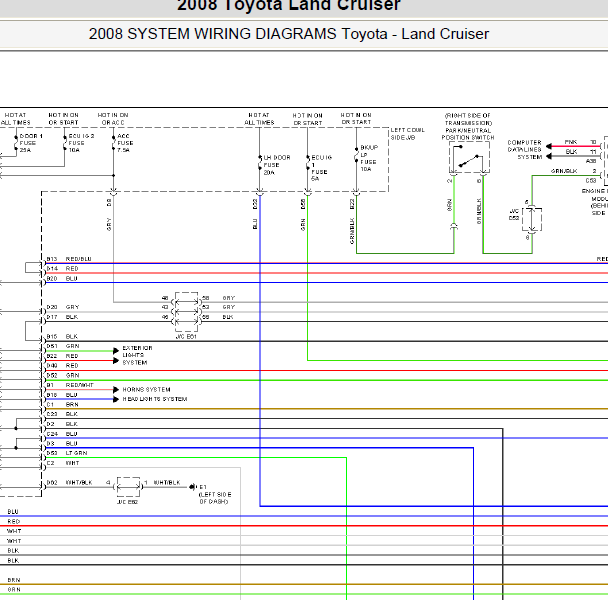Select the 'ECU IG 1 FUSE 5A' label
The image size is (608, 600).
(321, 168)
